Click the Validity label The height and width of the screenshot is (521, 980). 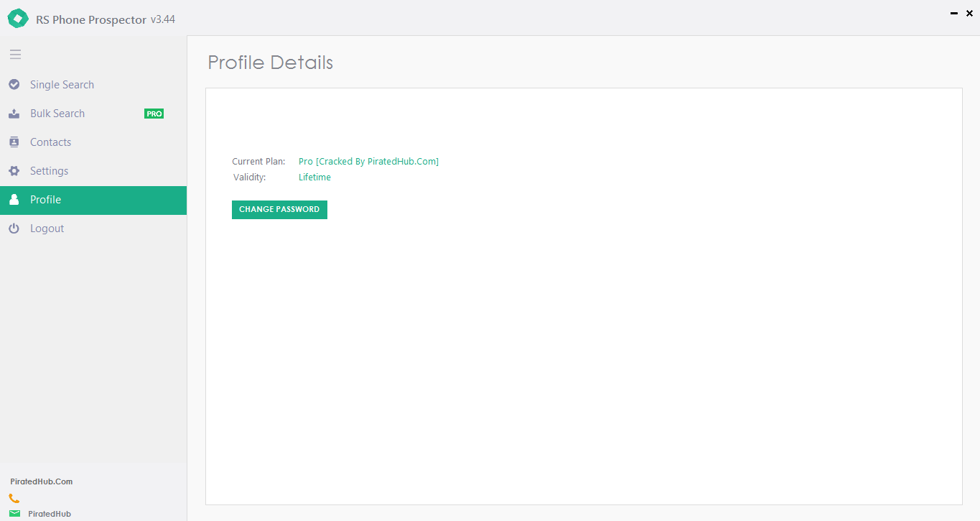pyautogui.click(x=250, y=177)
